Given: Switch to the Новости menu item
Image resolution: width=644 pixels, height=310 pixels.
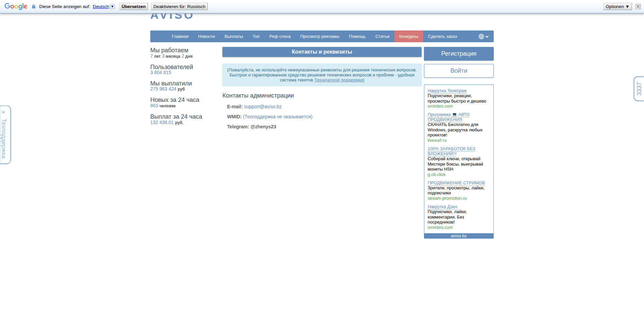Looking at the screenshot, I should [x=206, y=36].
